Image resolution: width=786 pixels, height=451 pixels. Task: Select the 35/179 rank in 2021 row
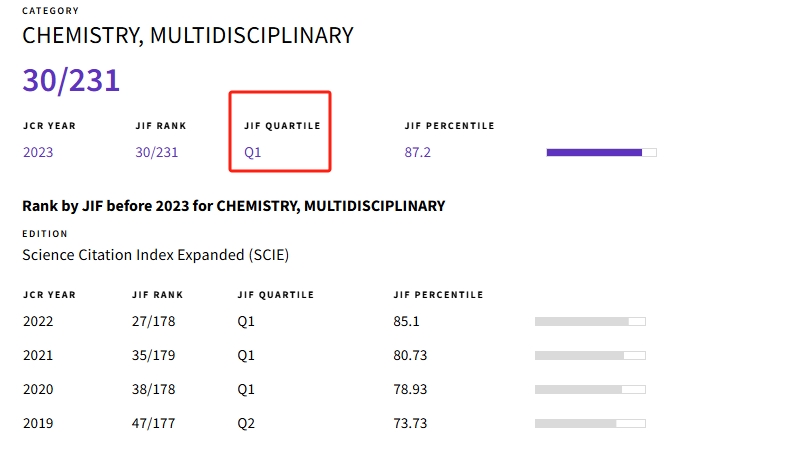coord(153,356)
